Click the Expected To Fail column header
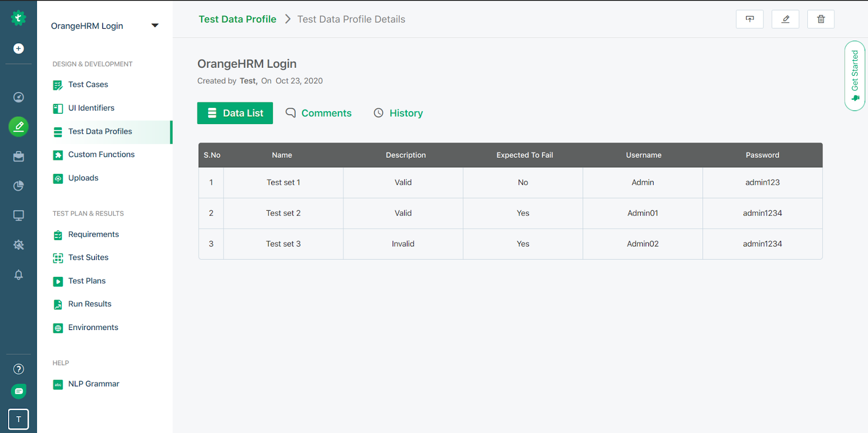 tap(525, 155)
